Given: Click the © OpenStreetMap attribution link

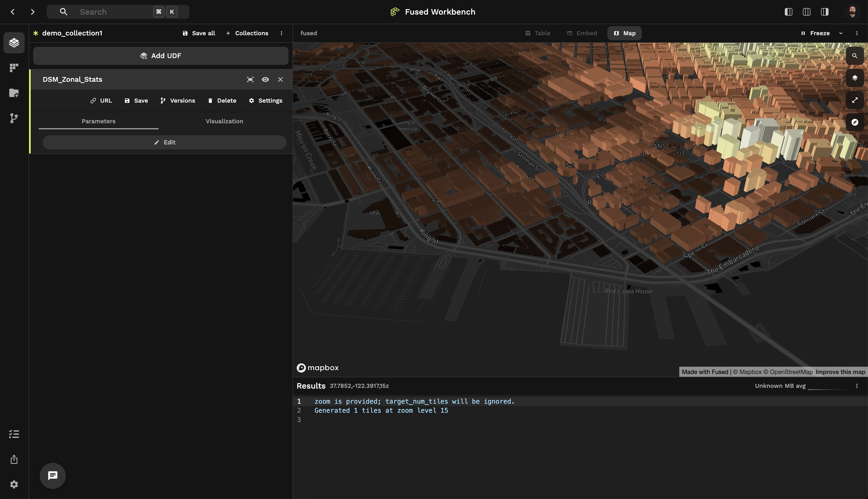Looking at the screenshot, I should pos(788,372).
